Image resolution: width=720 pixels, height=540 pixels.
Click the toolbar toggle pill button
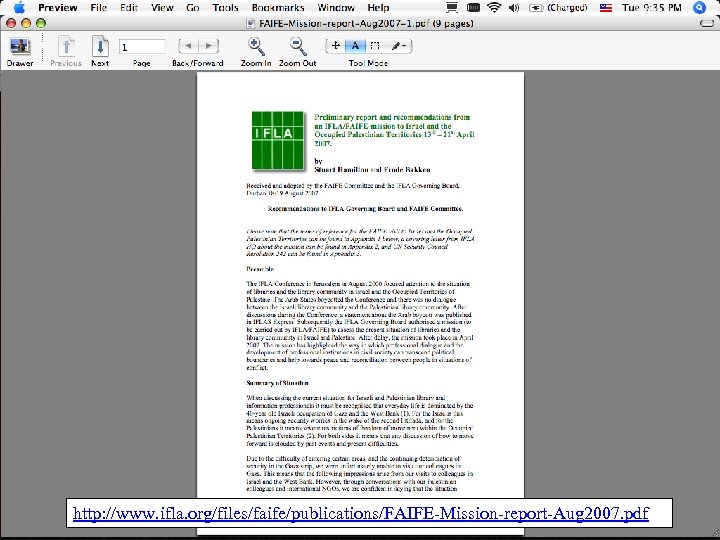(707, 23)
